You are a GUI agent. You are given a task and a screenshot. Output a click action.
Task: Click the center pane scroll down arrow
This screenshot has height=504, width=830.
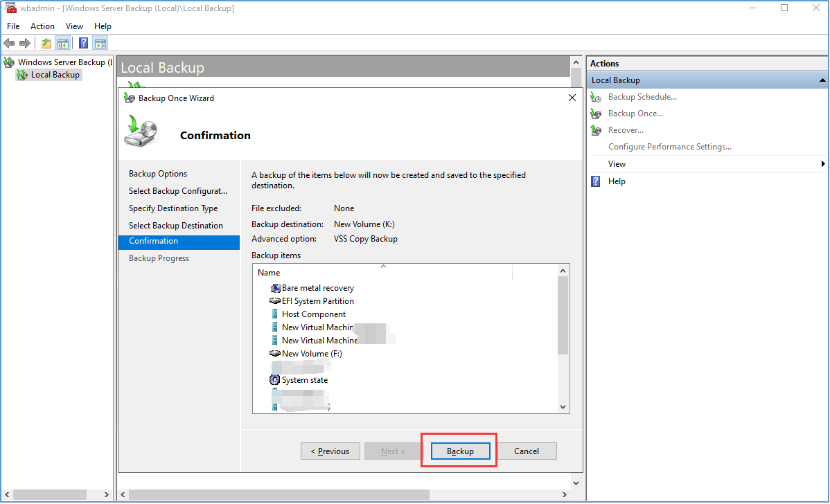coord(576,483)
